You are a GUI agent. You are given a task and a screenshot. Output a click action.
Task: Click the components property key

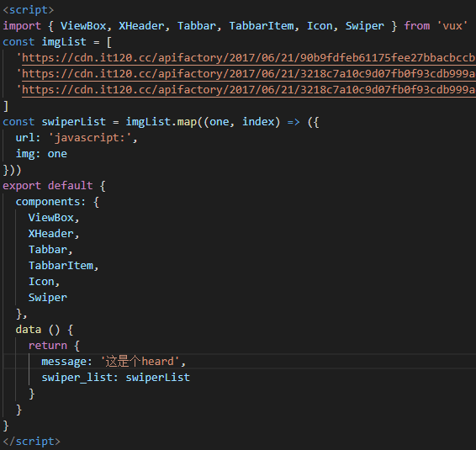[48, 202]
